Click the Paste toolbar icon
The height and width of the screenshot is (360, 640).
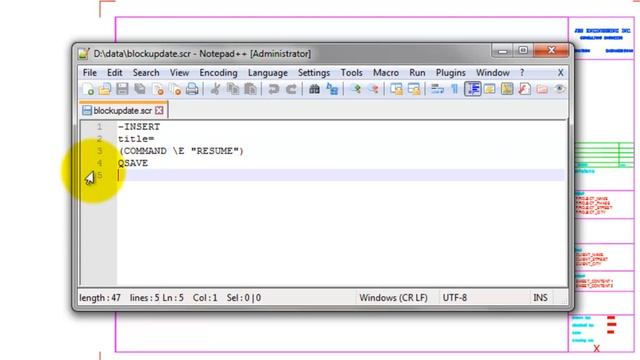250,89
